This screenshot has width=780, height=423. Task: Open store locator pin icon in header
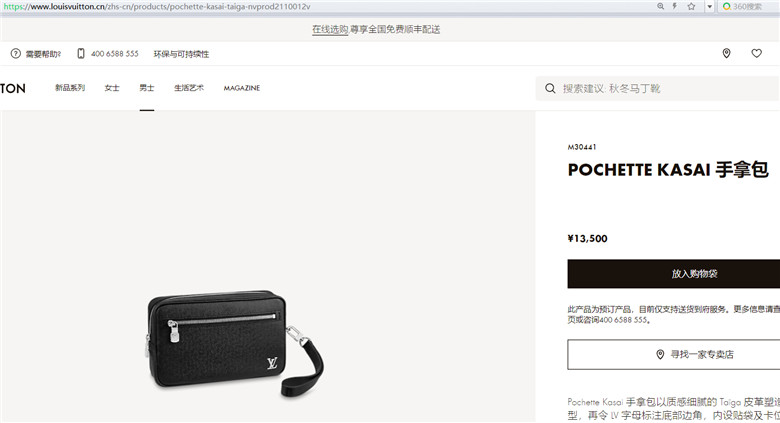pyautogui.click(x=726, y=53)
